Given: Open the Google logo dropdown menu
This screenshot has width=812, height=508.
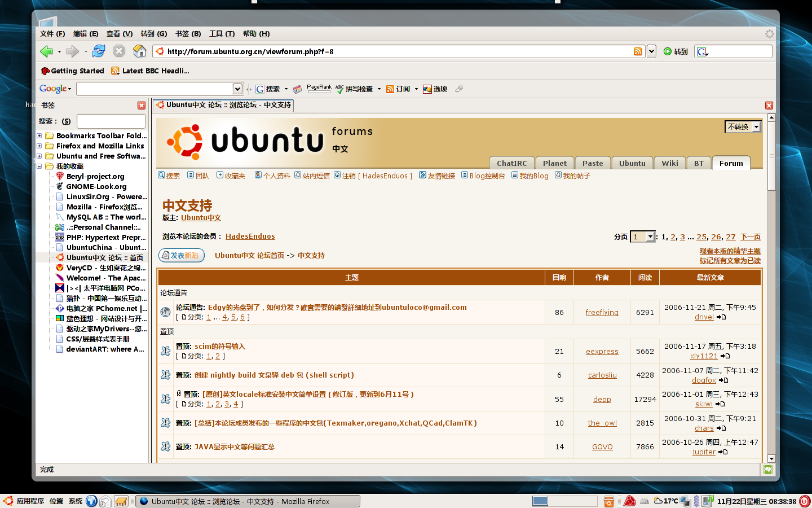Looking at the screenshot, I should tap(55, 89).
